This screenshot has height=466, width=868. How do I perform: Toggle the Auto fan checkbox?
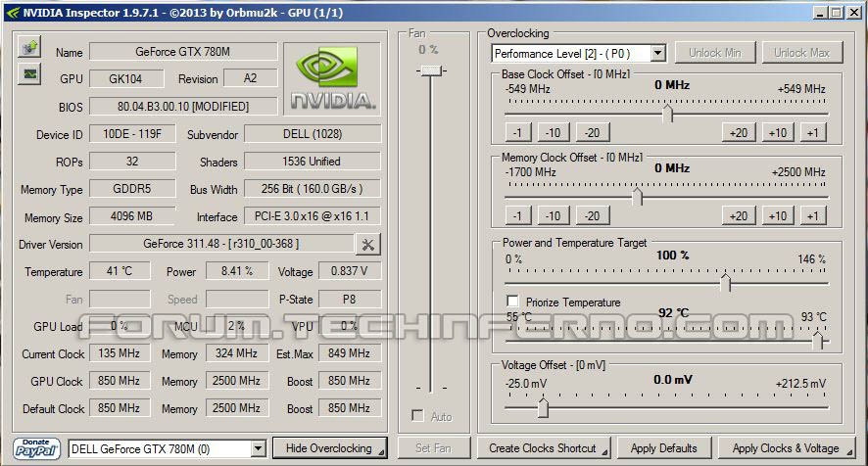(418, 416)
